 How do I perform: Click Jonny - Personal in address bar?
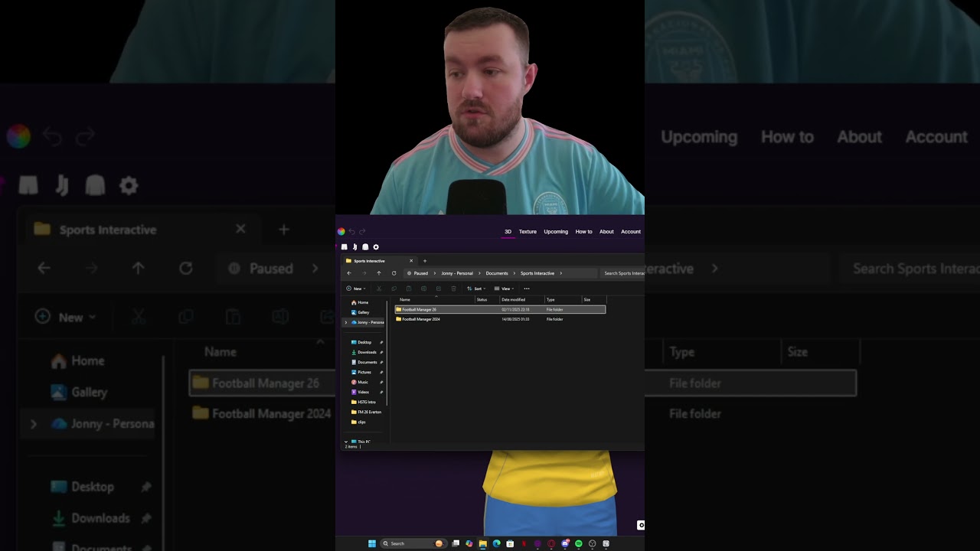click(457, 273)
